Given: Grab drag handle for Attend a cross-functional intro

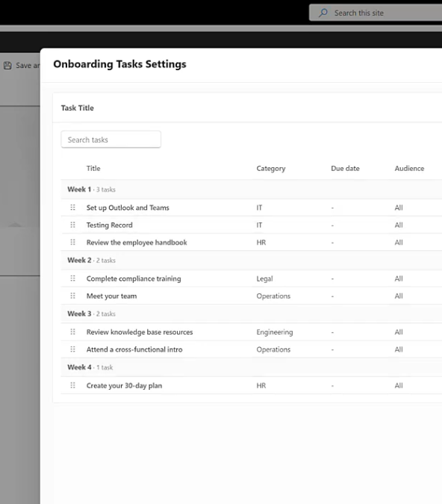Looking at the screenshot, I should 72,349.
